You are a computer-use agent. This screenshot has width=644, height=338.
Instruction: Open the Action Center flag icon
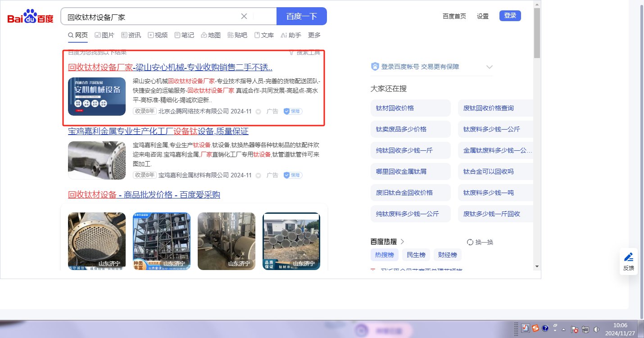pyautogui.click(x=575, y=329)
